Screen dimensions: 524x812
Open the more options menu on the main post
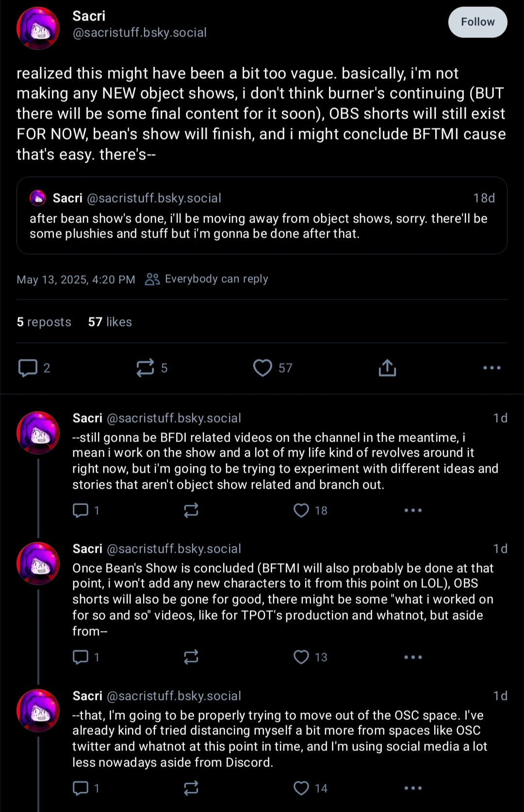click(x=492, y=368)
